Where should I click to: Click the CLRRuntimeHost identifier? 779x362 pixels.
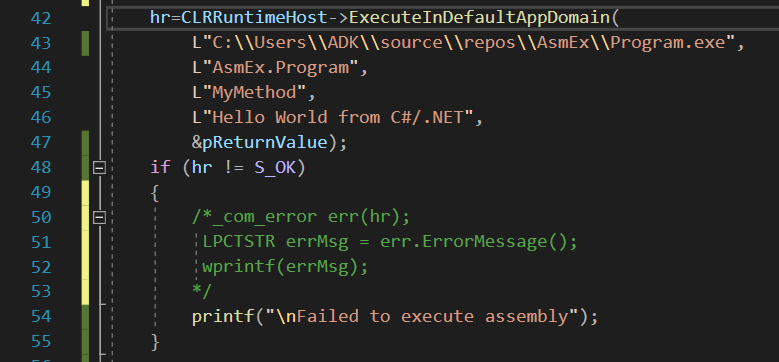pyautogui.click(x=254, y=18)
